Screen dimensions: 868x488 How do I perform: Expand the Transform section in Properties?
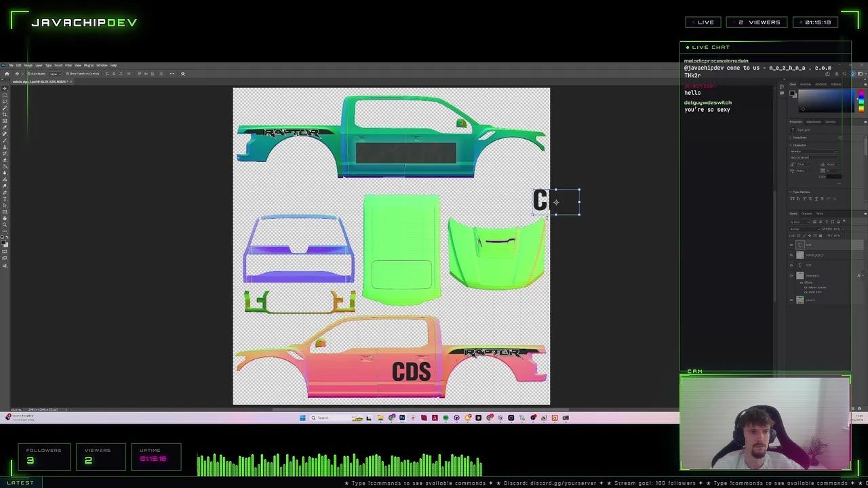click(790, 138)
